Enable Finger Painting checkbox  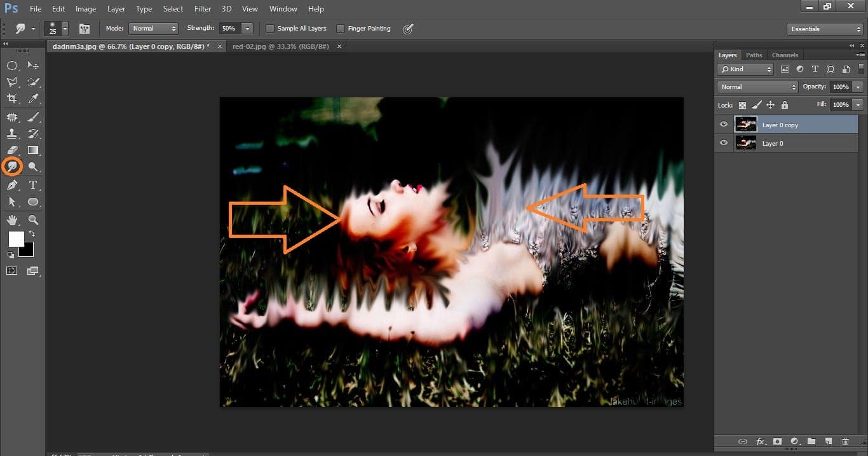(341, 29)
